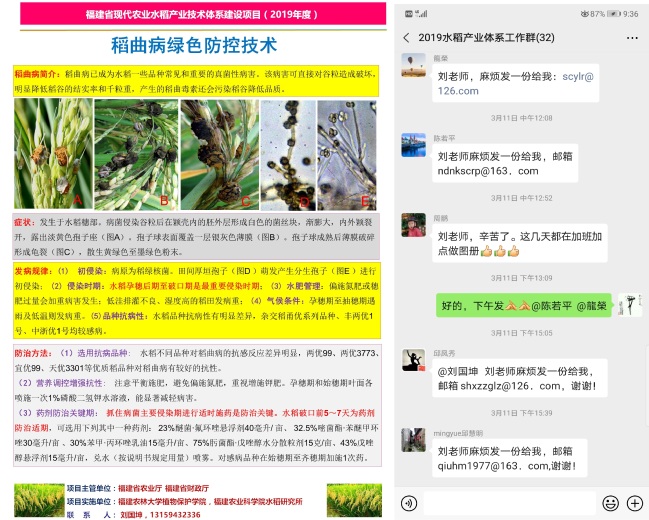Tap own avatar beside the green message
The image size is (649, 520).
[629, 305]
